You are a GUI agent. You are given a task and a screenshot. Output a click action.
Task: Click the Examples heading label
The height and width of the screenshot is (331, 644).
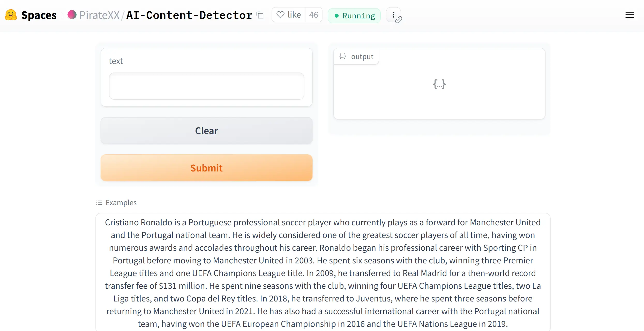[121, 203]
